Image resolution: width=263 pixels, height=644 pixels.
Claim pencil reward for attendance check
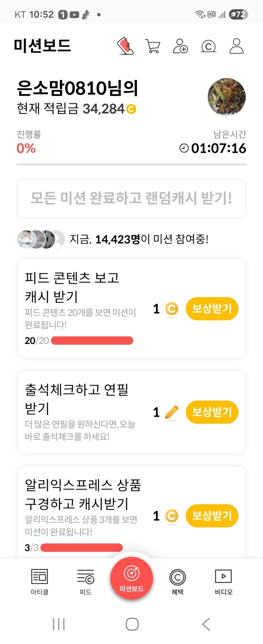212,412
